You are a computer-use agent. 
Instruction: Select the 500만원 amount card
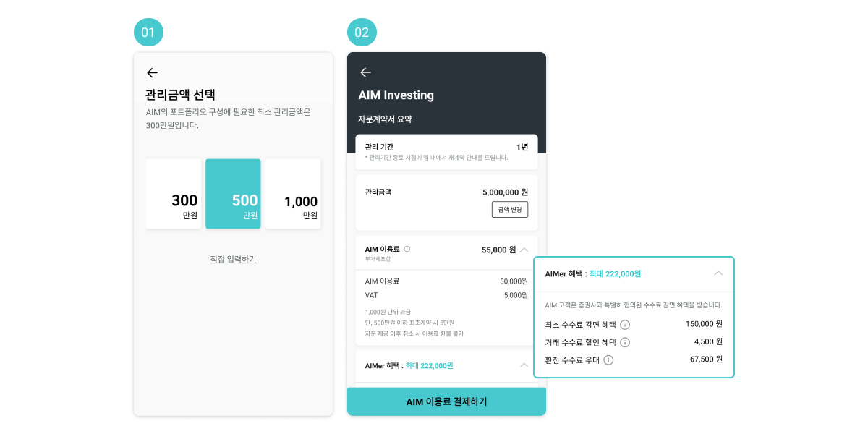pos(233,194)
